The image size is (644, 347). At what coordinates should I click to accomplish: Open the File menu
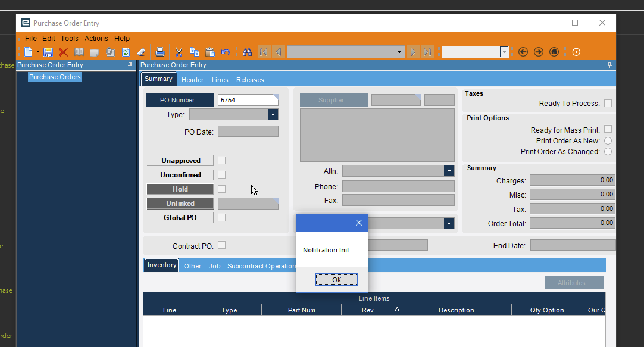coord(31,39)
